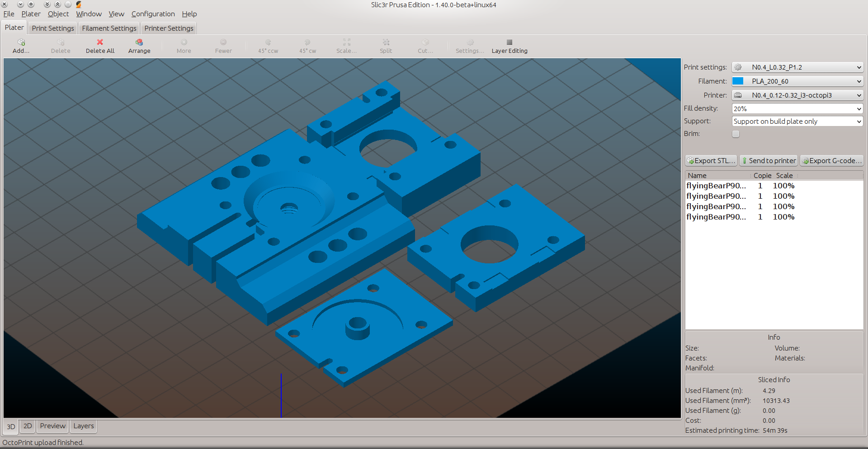Open the File menu
The width and height of the screenshot is (868, 449).
click(9, 14)
